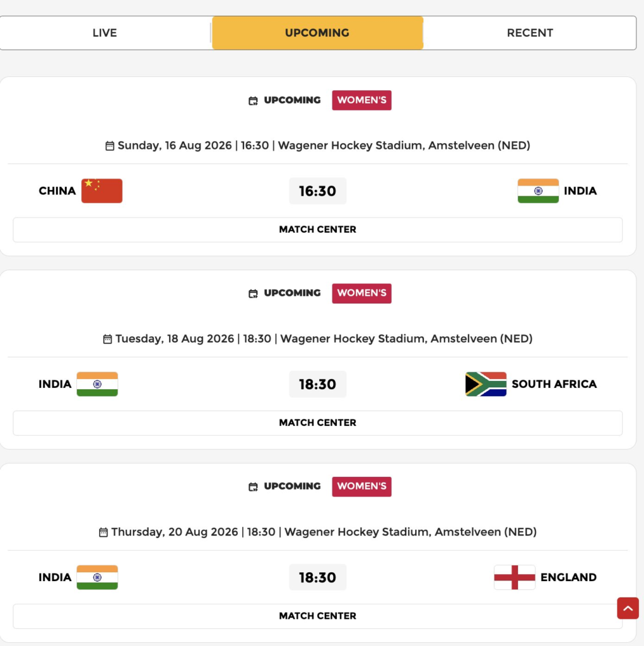
Task: Click the SOUTH AFRICA team name
Action: pos(554,384)
